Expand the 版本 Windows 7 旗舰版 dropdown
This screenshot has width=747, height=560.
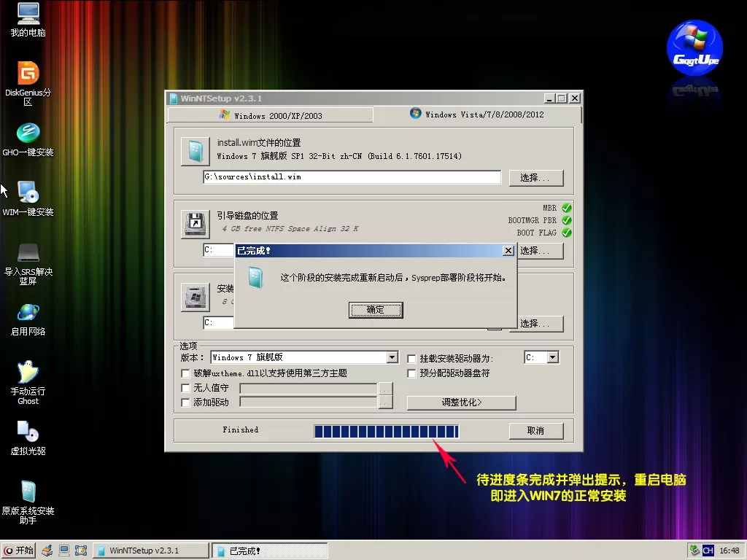coord(392,357)
